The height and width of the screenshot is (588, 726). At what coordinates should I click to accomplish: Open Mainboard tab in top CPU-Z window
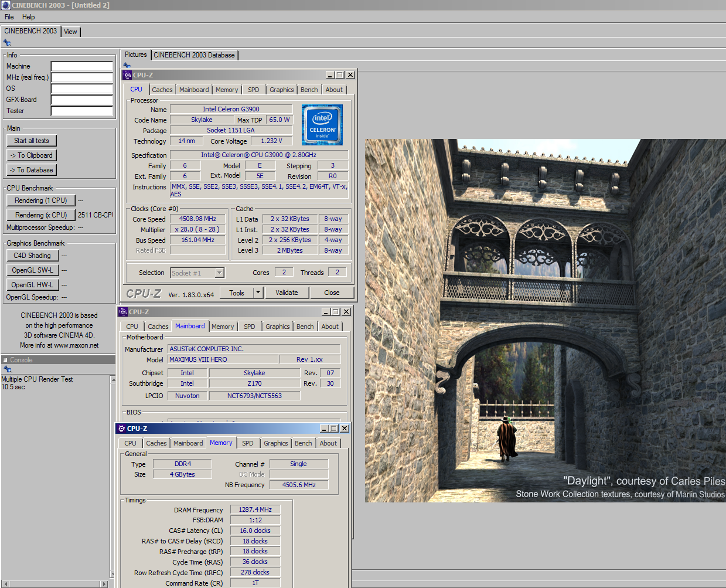(194, 90)
